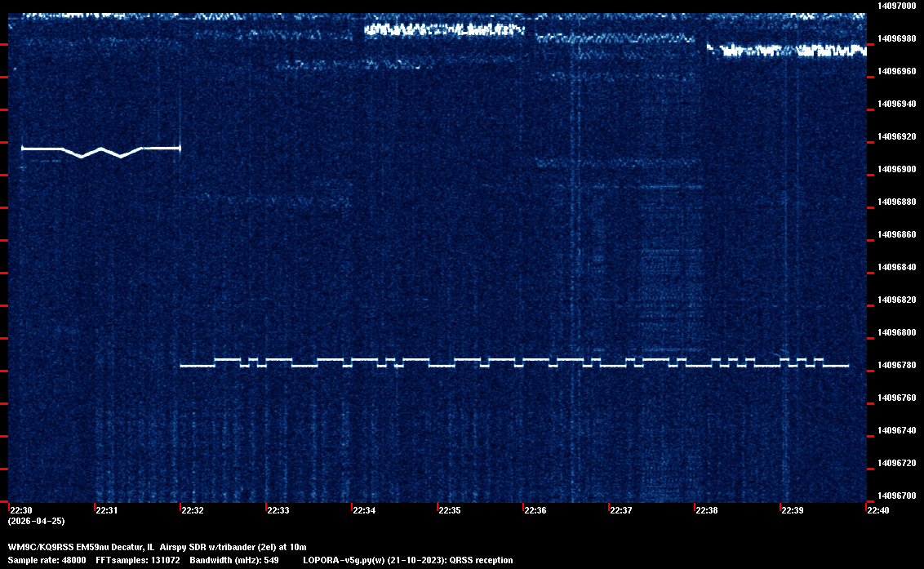The height and width of the screenshot is (569, 924).
Task: Click the bright signal burst above 22:34
Action: pos(443,30)
